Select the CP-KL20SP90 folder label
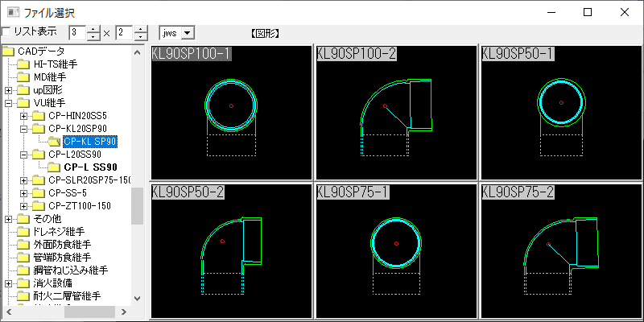Screen dimensions: 644x322 [77, 129]
